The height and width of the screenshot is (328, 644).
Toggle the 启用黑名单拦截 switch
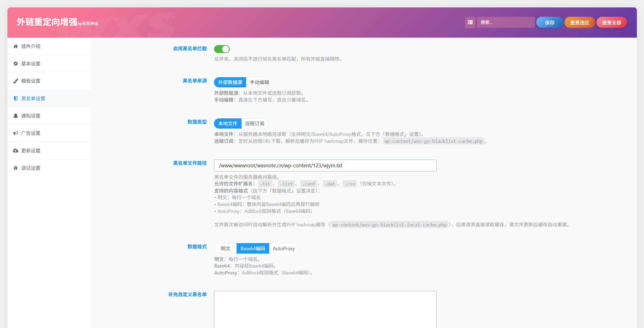click(222, 49)
